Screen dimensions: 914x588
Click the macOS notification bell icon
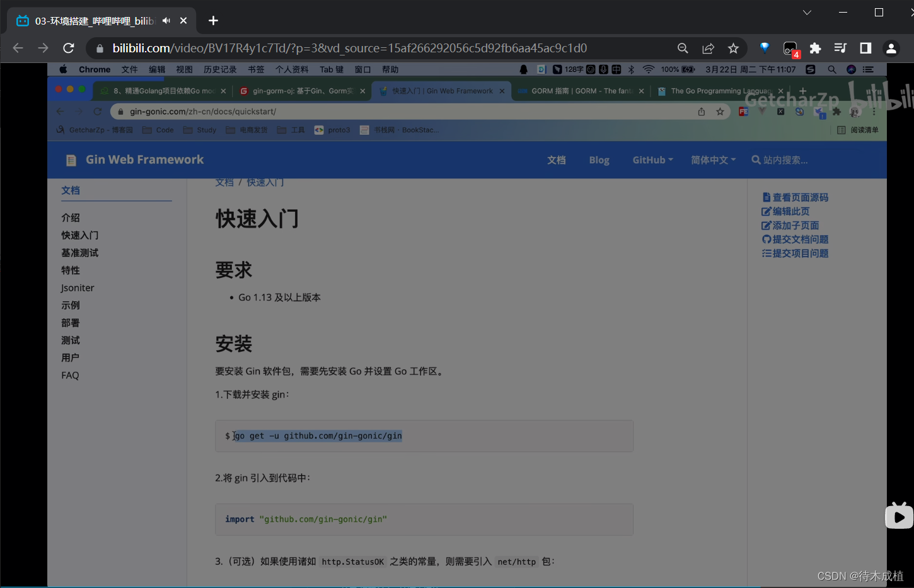[523, 69]
